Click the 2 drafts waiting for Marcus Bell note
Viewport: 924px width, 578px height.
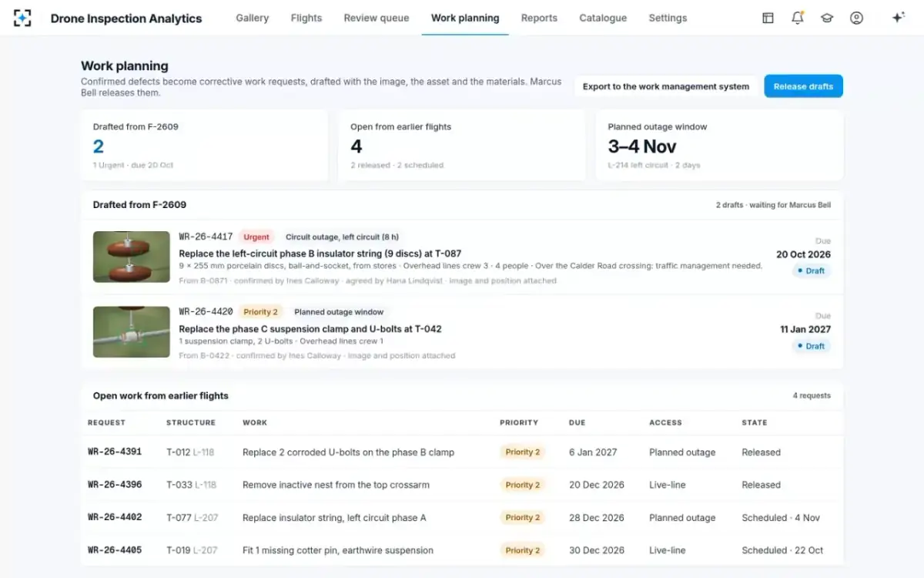point(773,205)
